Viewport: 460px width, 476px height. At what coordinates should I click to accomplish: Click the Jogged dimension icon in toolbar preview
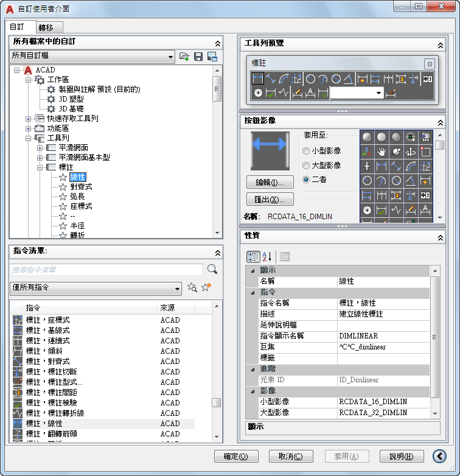pyautogui.click(x=323, y=79)
